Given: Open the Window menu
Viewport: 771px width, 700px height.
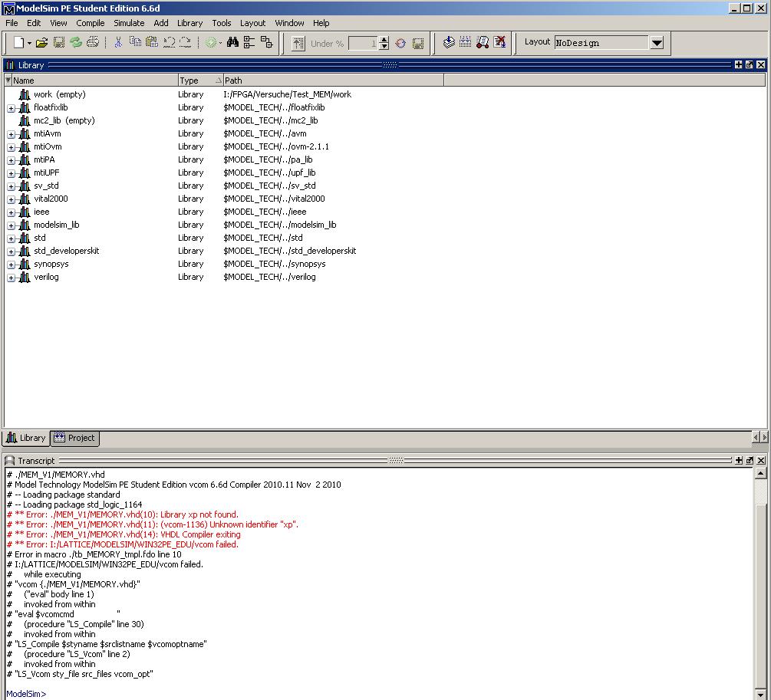Looking at the screenshot, I should [289, 23].
